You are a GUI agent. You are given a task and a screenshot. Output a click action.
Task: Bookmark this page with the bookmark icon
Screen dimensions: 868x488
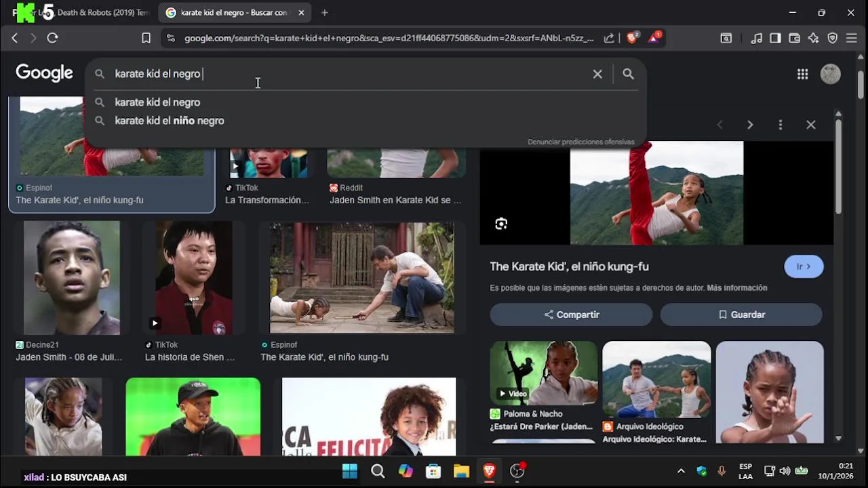pyautogui.click(x=146, y=39)
